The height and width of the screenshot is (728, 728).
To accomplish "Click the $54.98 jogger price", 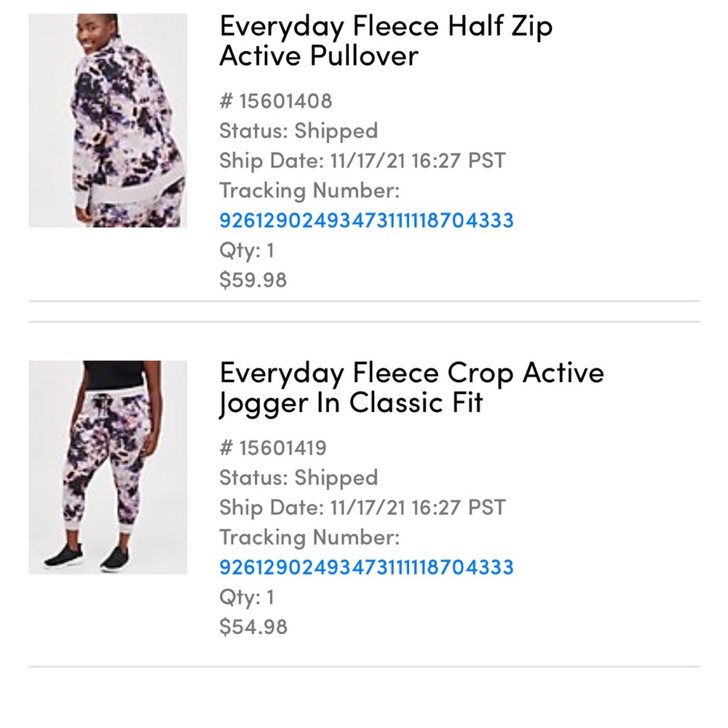I will coord(253,627).
